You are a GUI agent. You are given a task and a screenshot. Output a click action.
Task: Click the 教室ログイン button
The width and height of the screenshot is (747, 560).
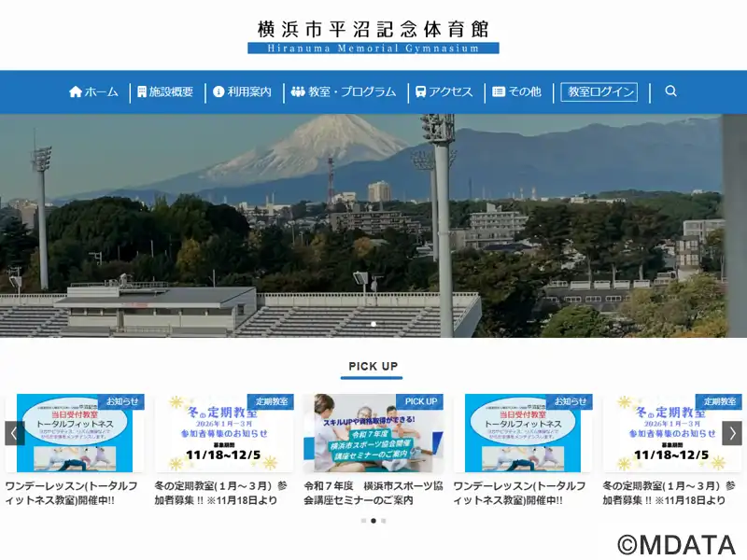tap(599, 91)
